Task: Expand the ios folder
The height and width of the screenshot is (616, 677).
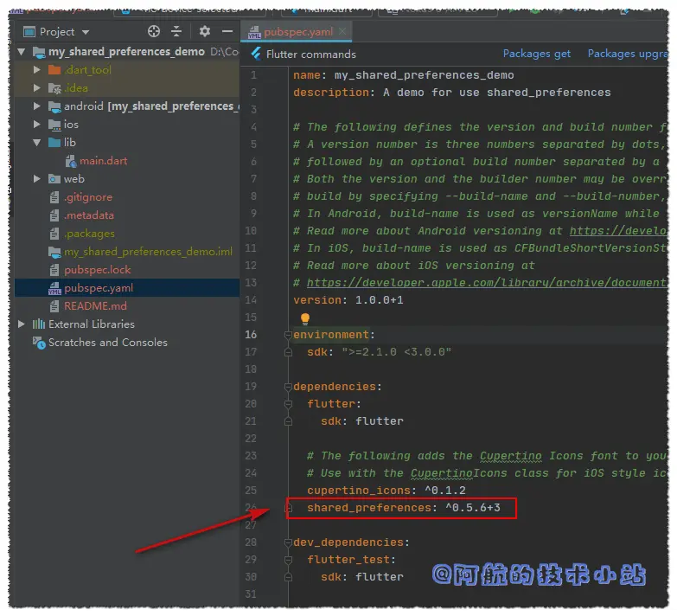Action: coord(36,124)
